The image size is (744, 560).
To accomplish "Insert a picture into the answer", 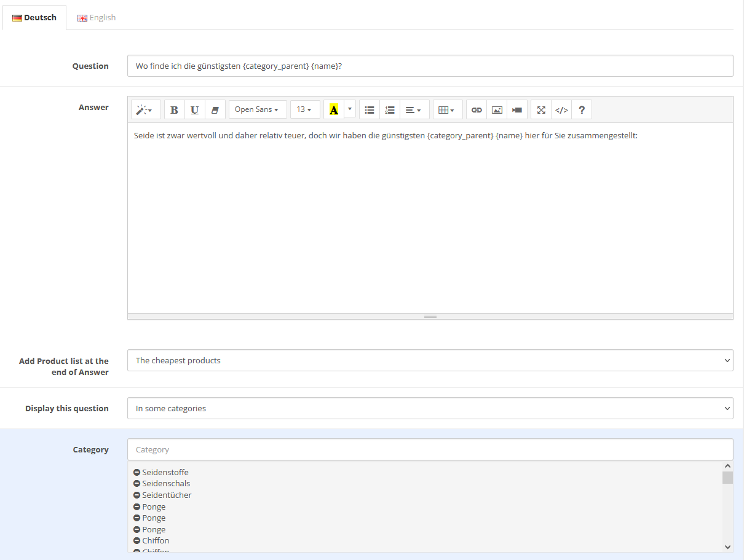I will (497, 110).
